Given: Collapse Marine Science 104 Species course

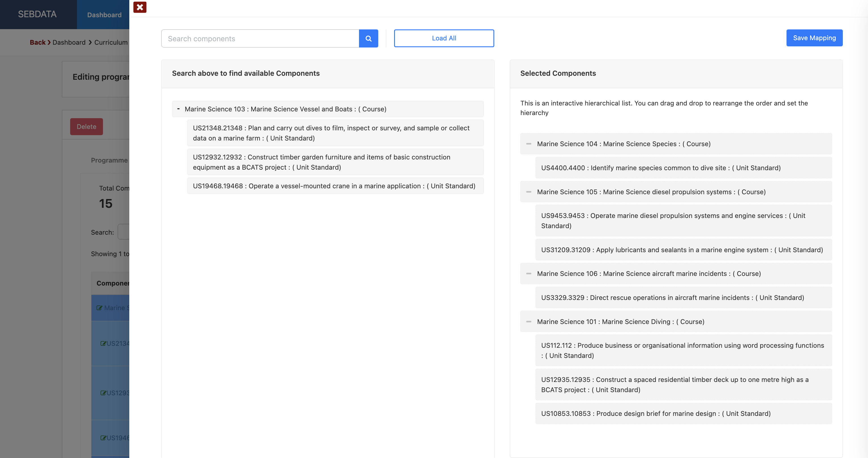Looking at the screenshot, I should [x=529, y=144].
